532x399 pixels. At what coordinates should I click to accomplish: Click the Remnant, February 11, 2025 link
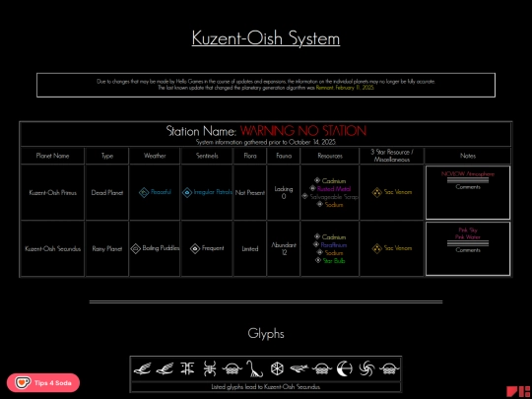click(x=345, y=88)
